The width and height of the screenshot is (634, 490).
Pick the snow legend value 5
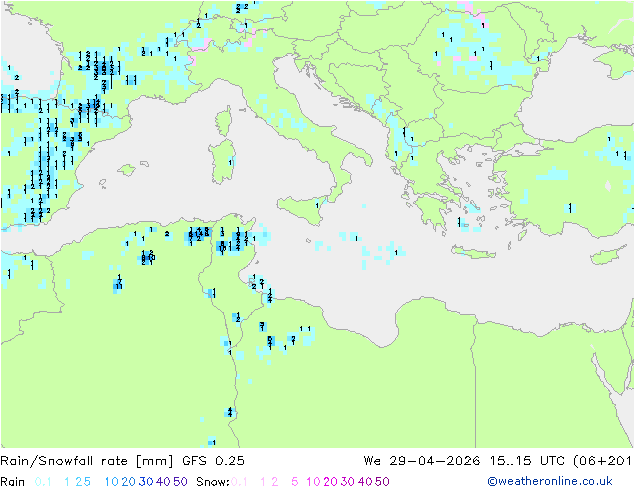[295, 482]
